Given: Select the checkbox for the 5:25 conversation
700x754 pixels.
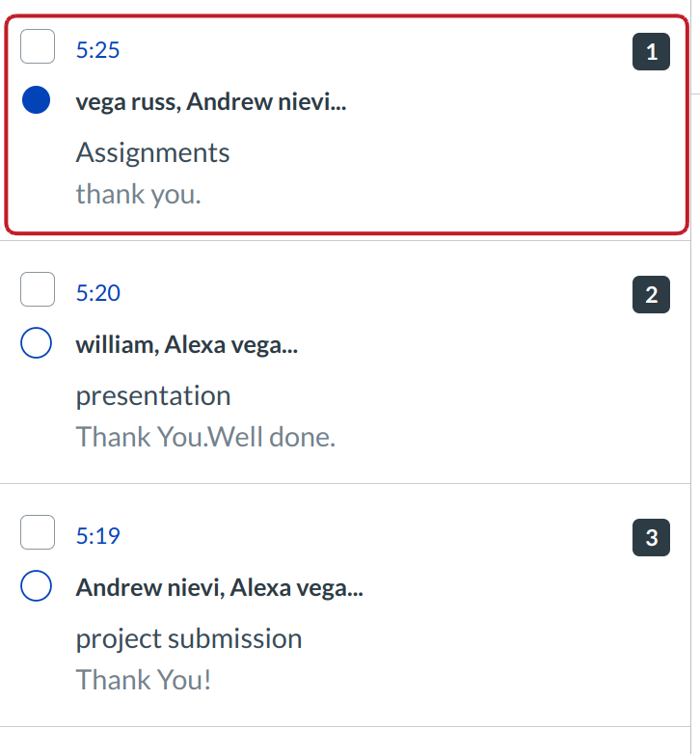Looking at the screenshot, I should pyautogui.click(x=38, y=47).
